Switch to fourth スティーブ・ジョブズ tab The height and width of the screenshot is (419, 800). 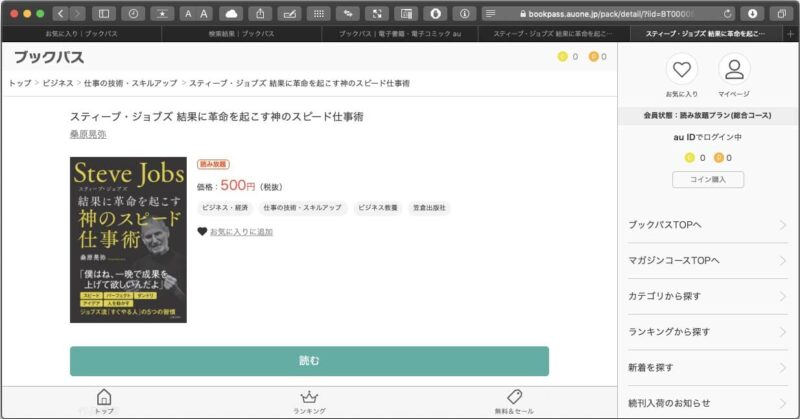(x=554, y=34)
